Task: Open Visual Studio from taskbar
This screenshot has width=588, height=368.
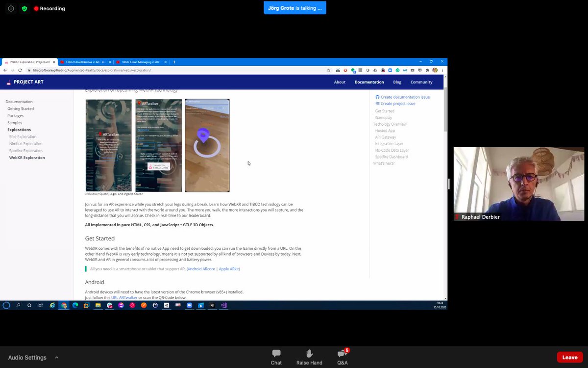Action: click(x=223, y=305)
